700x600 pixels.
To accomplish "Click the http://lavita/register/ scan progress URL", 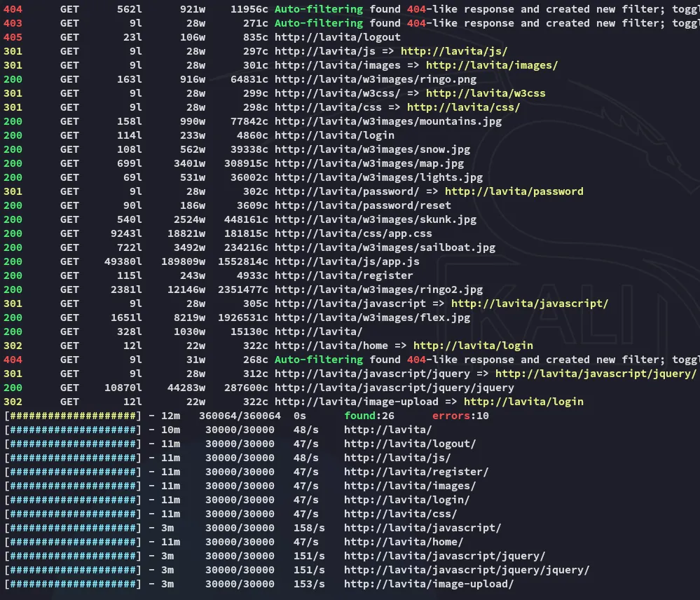I will click(x=416, y=472).
